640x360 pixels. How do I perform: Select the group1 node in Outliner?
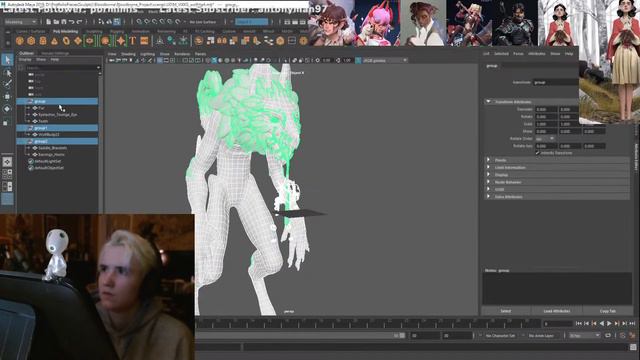(57, 128)
